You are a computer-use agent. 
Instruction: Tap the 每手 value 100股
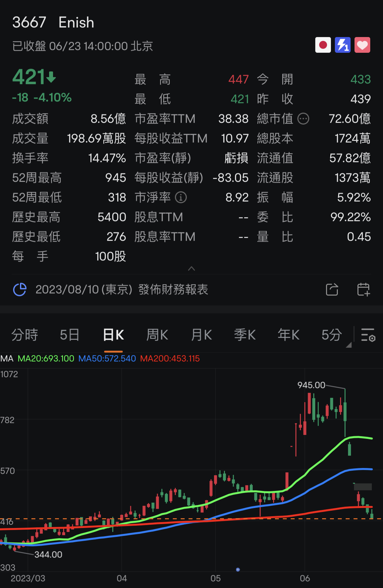tap(111, 256)
